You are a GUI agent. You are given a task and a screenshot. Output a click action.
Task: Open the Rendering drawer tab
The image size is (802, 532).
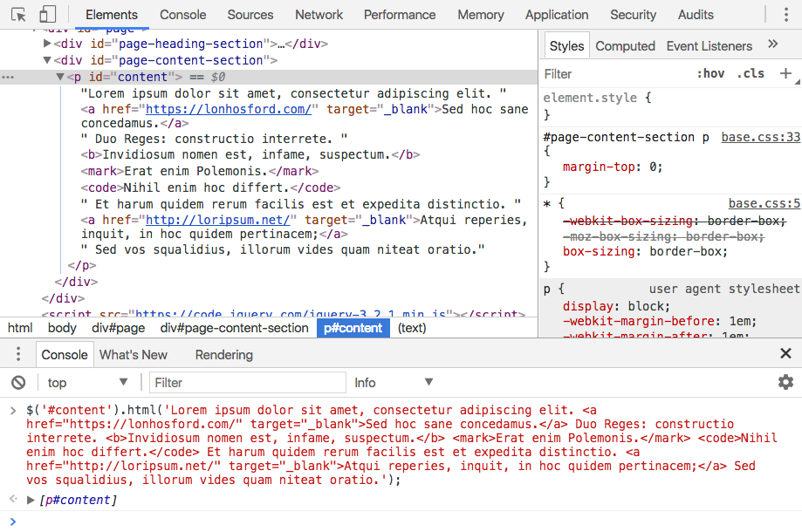pos(223,355)
